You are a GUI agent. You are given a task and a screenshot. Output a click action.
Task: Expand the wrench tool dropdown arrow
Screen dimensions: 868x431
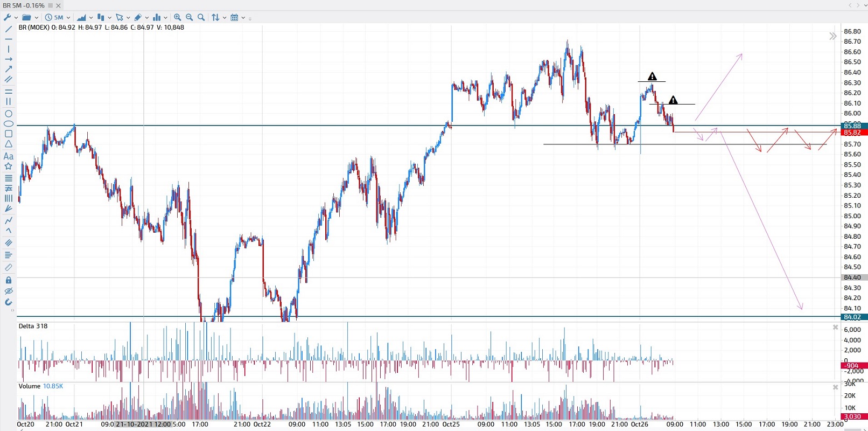[x=16, y=18]
